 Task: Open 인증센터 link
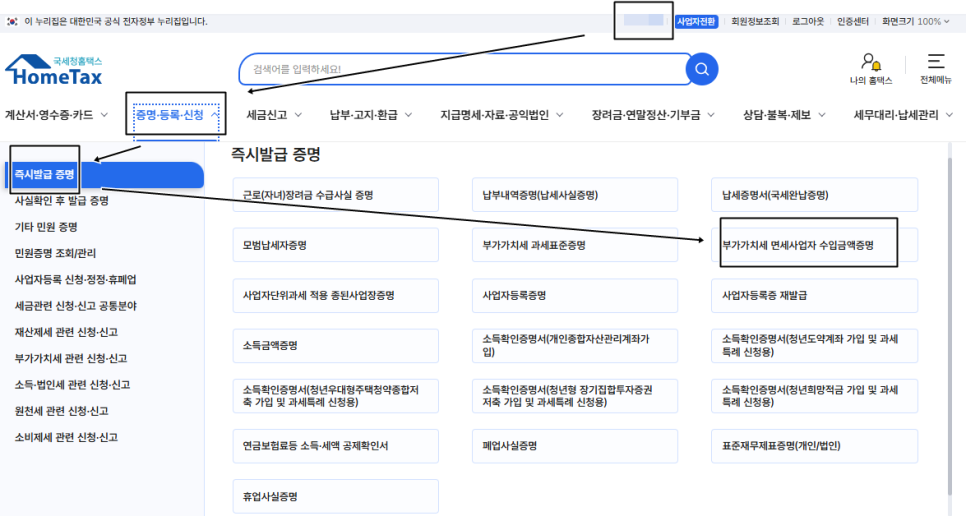pos(853,22)
